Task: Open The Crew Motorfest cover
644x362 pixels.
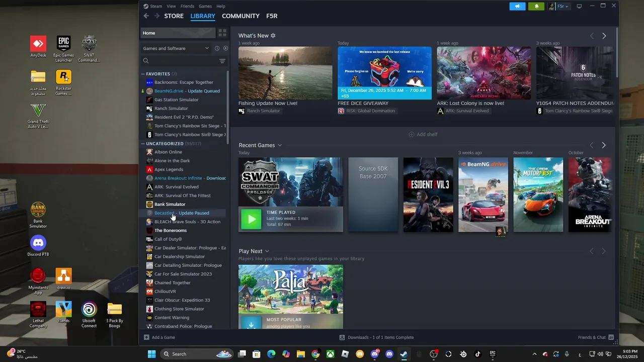Action: (x=538, y=195)
